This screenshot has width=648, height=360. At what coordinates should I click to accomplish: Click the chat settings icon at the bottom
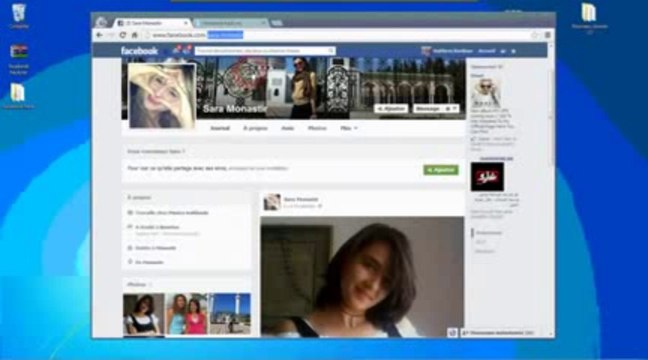tap(452, 333)
